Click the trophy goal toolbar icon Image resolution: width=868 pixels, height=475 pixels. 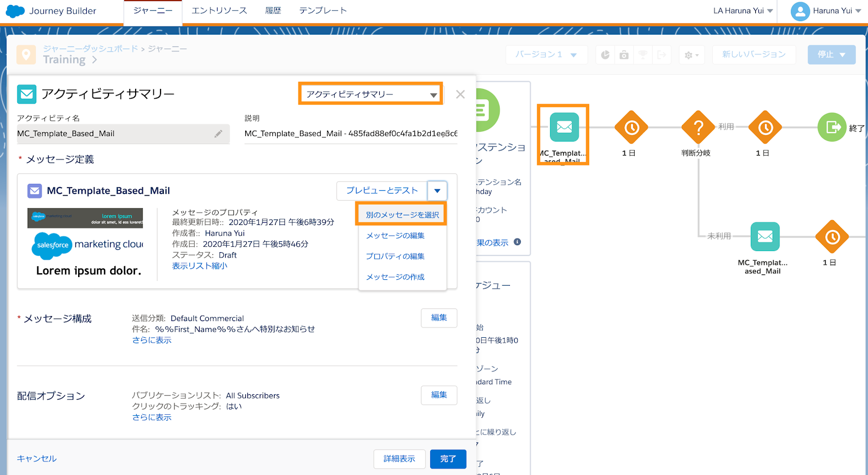click(x=643, y=55)
